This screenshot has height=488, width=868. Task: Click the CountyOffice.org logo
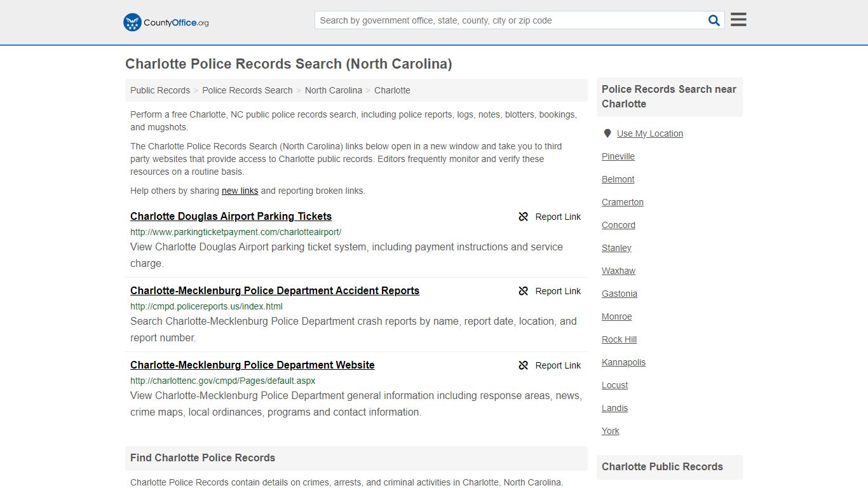click(x=166, y=22)
